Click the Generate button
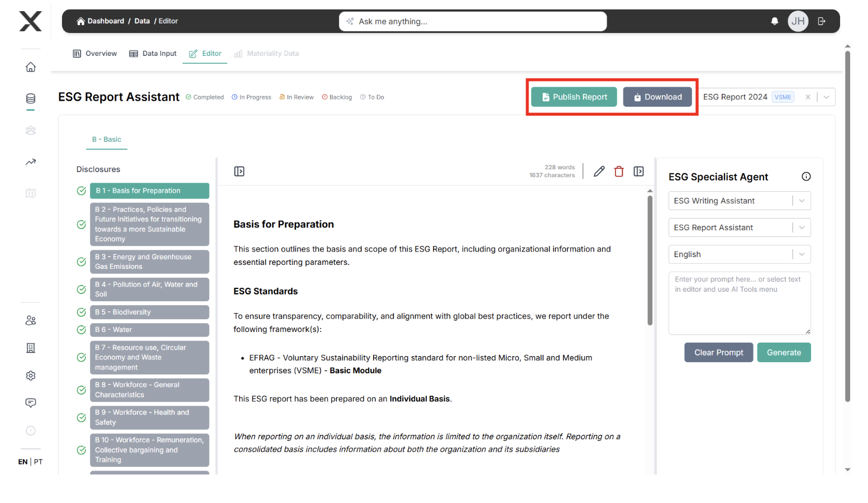Viewport: 868px width, 503px height. tap(784, 353)
